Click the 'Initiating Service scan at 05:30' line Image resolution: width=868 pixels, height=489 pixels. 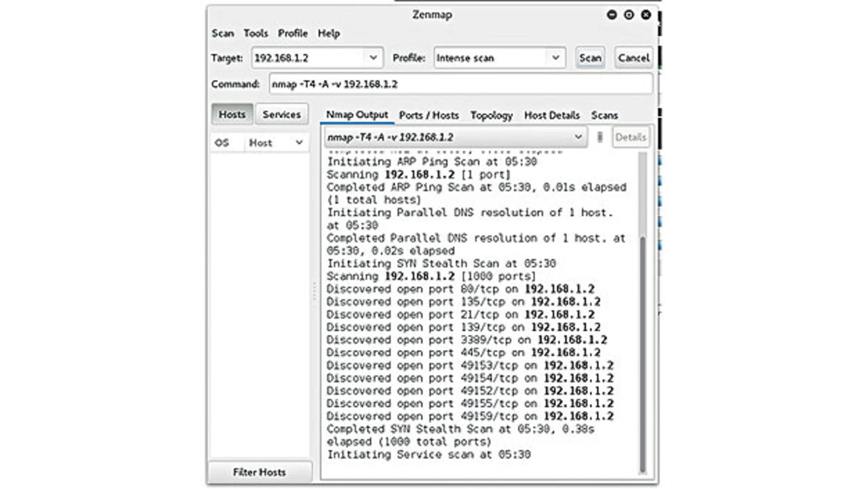coord(429,454)
